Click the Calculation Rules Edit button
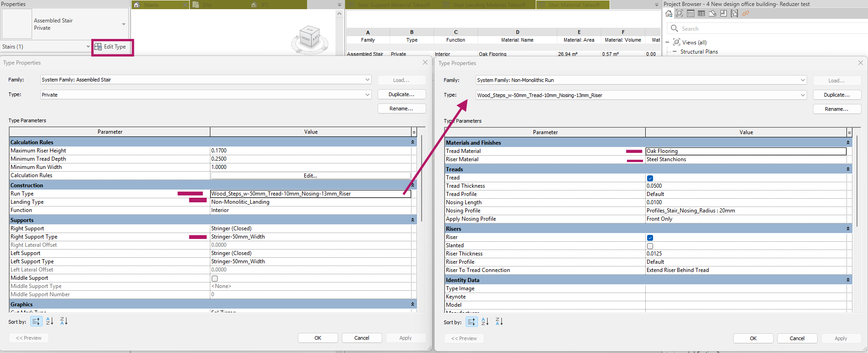The image size is (868, 353). [x=310, y=176]
